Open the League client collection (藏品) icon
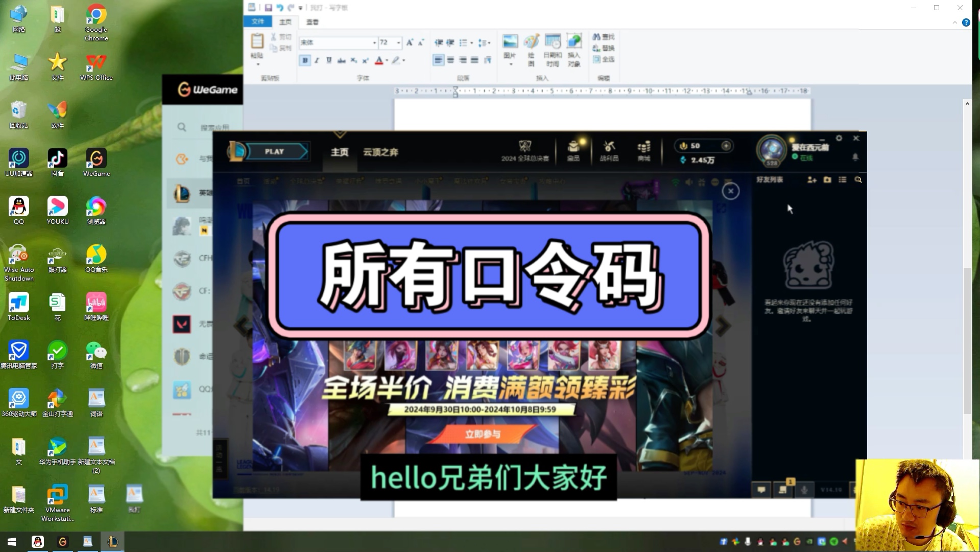This screenshot has height=552, width=980. point(573,147)
